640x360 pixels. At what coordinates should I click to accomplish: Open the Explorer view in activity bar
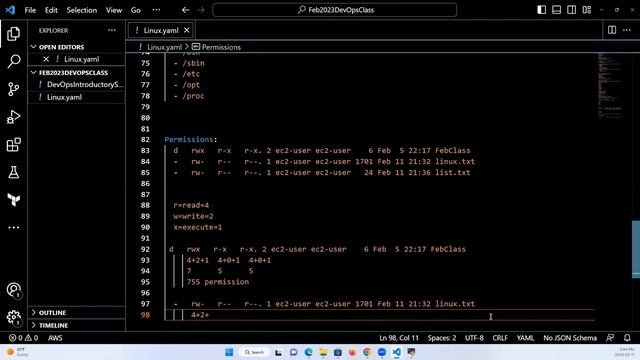[x=13, y=33]
